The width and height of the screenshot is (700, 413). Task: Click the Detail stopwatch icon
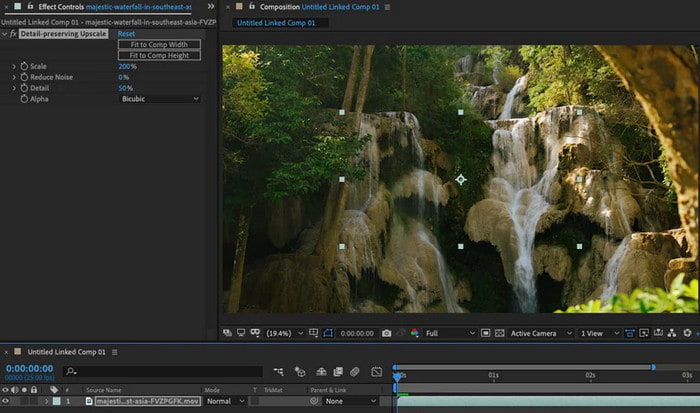tap(24, 88)
